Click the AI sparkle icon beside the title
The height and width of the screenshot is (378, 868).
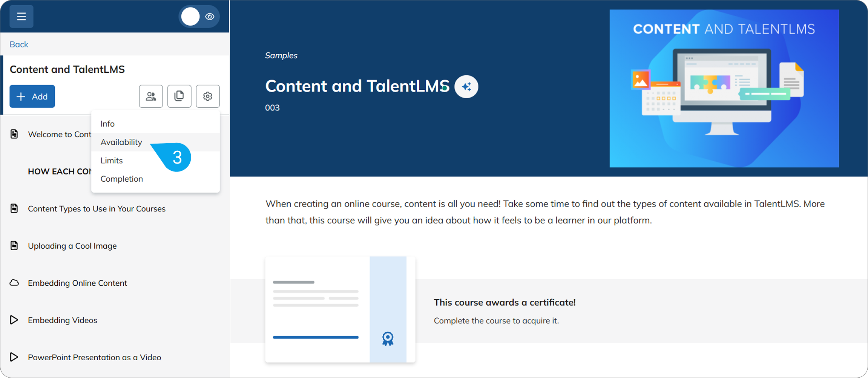click(x=466, y=87)
